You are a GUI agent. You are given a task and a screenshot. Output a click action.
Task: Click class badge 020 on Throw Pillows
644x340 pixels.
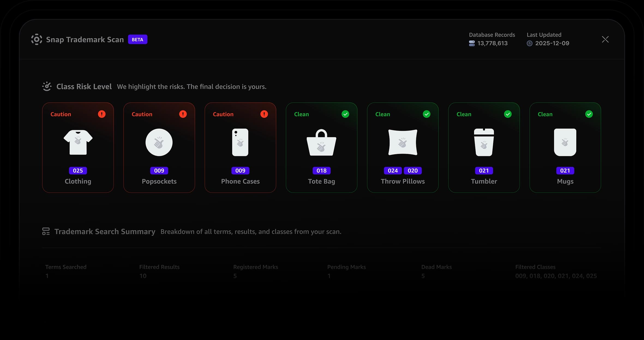tap(412, 171)
